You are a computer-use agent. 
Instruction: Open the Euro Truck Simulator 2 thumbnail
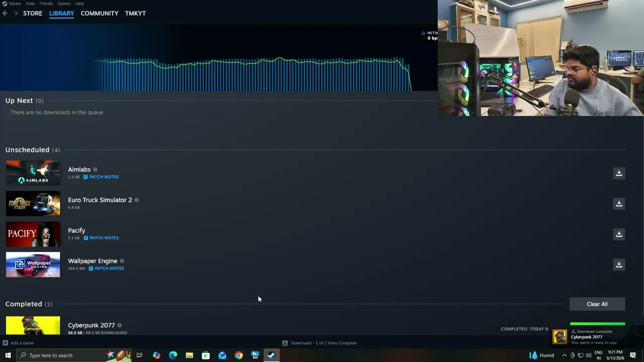click(33, 204)
